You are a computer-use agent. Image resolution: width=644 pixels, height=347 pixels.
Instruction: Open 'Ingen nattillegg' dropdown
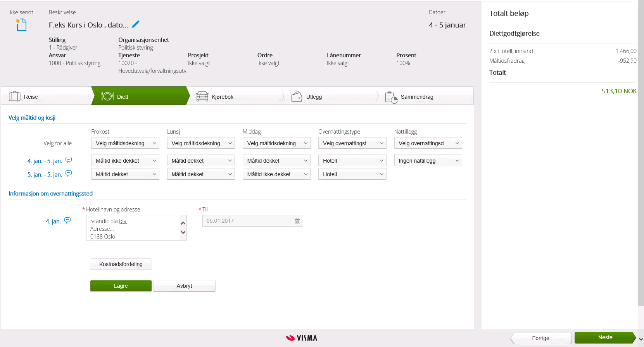click(x=428, y=161)
